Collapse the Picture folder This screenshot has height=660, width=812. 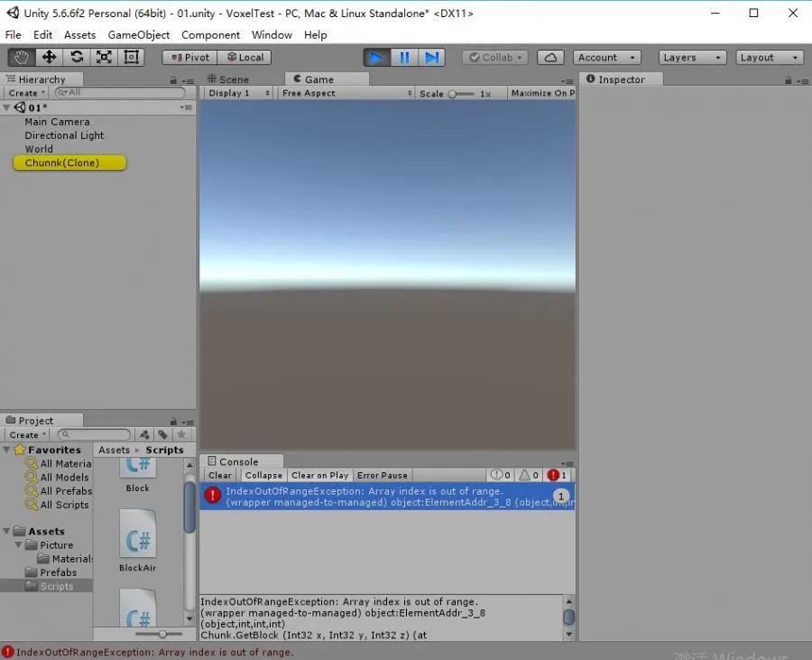[x=18, y=545]
